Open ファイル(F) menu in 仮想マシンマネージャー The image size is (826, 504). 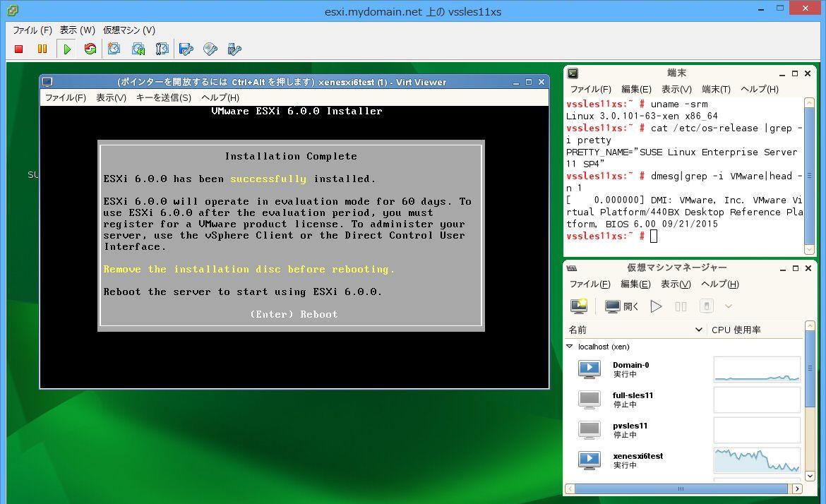click(x=590, y=284)
